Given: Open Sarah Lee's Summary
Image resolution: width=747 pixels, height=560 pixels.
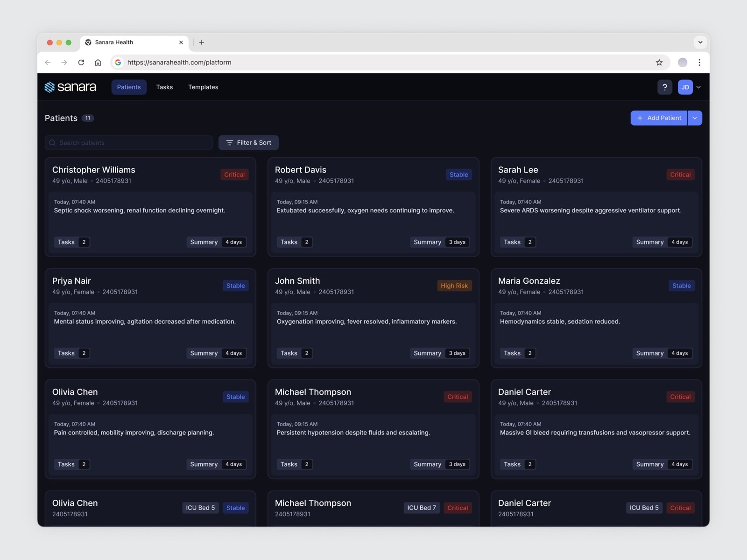Looking at the screenshot, I should coord(662,242).
